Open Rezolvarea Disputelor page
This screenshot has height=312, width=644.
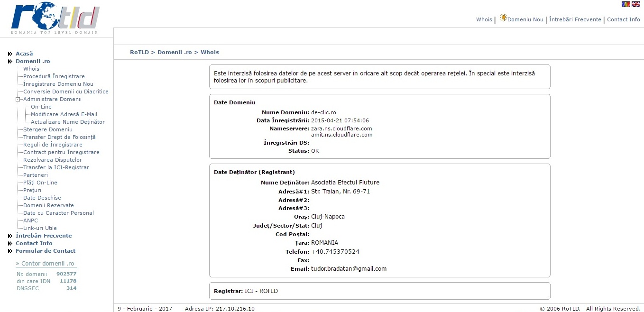point(53,160)
